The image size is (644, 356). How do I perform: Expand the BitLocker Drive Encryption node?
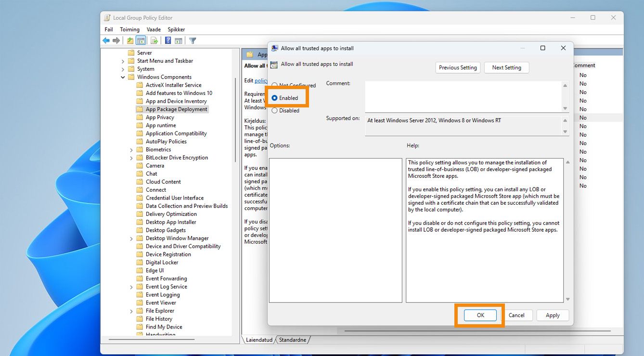(x=131, y=158)
